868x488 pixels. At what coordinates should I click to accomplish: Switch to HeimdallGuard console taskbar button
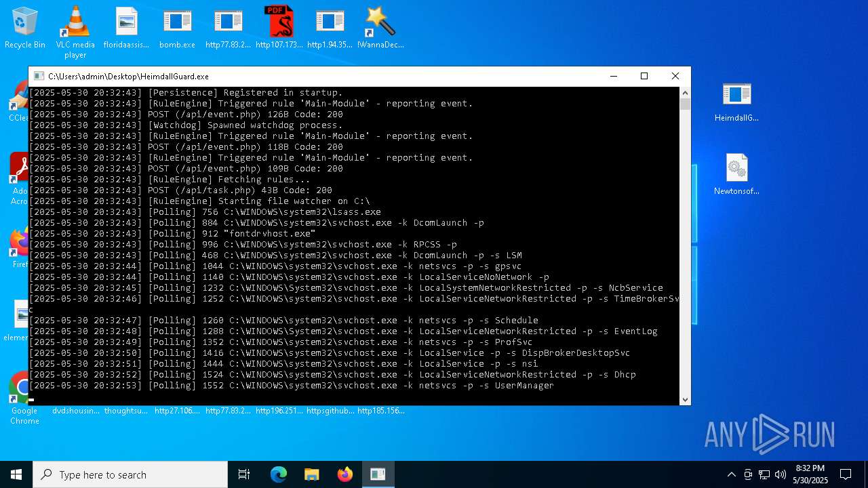378,474
